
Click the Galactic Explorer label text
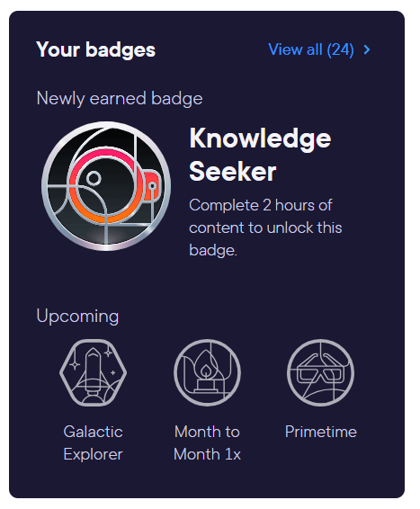(94, 442)
